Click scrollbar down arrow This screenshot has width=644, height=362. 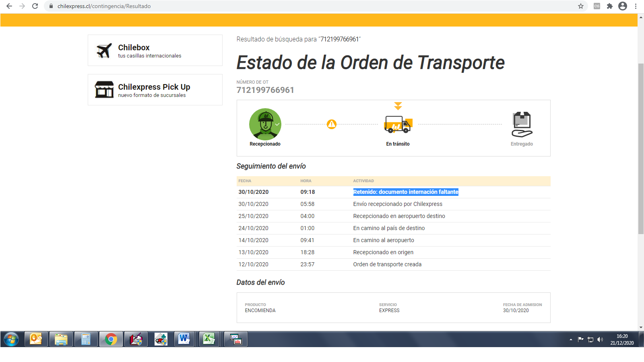[641, 327]
